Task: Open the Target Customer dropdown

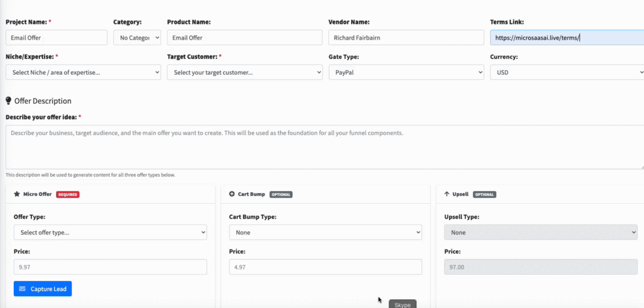Action: (x=245, y=72)
